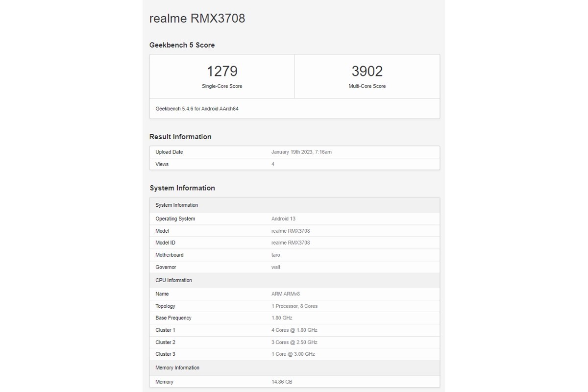Click the Single-Core Score label
Screen dimensions: 588x392
coord(222,86)
